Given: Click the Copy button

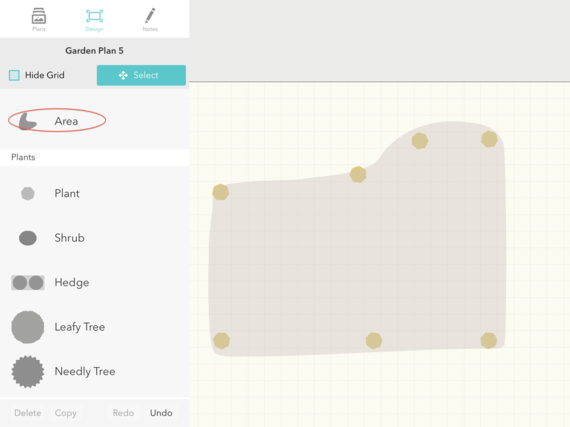Looking at the screenshot, I should [65, 413].
